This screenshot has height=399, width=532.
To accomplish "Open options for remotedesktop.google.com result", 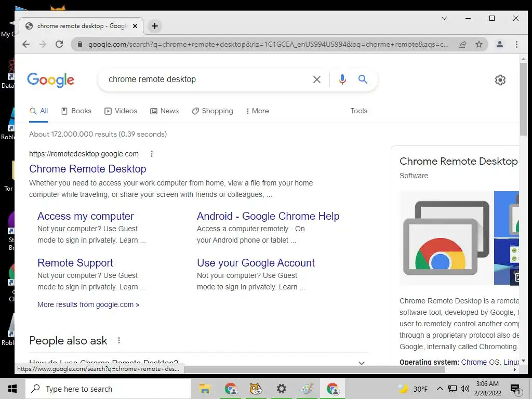I will coord(152,154).
